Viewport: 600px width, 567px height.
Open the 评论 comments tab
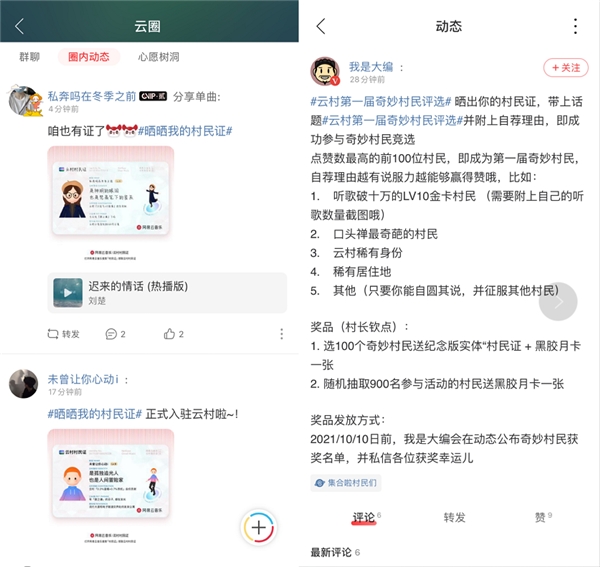[x=364, y=517]
